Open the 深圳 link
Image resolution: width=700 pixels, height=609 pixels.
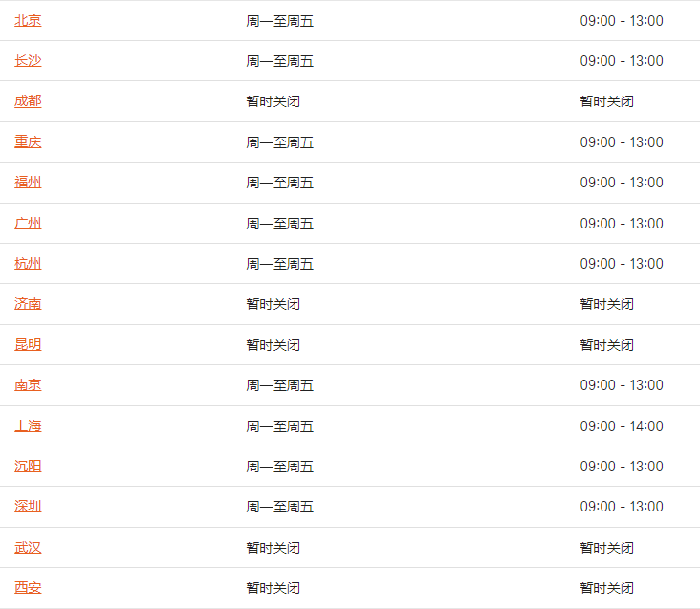point(28,507)
